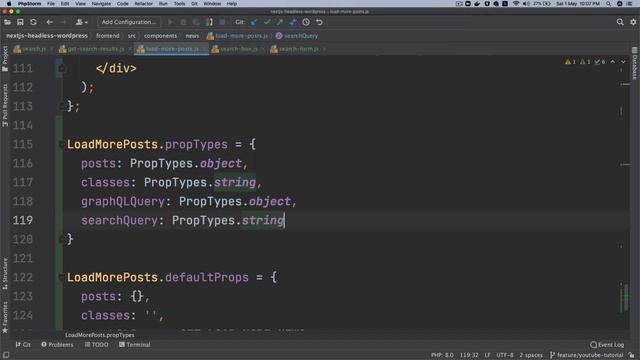Viewport: 640px width, 360px height.
Task: Change line separator LF in status bar
Action: click(x=487, y=355)
